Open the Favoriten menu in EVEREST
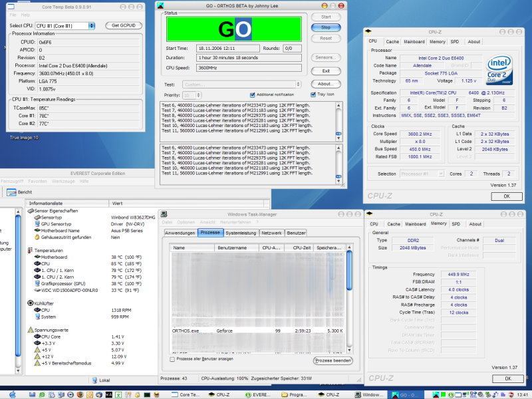This screenshot has height=399, width=532. (x=37, y=182)
